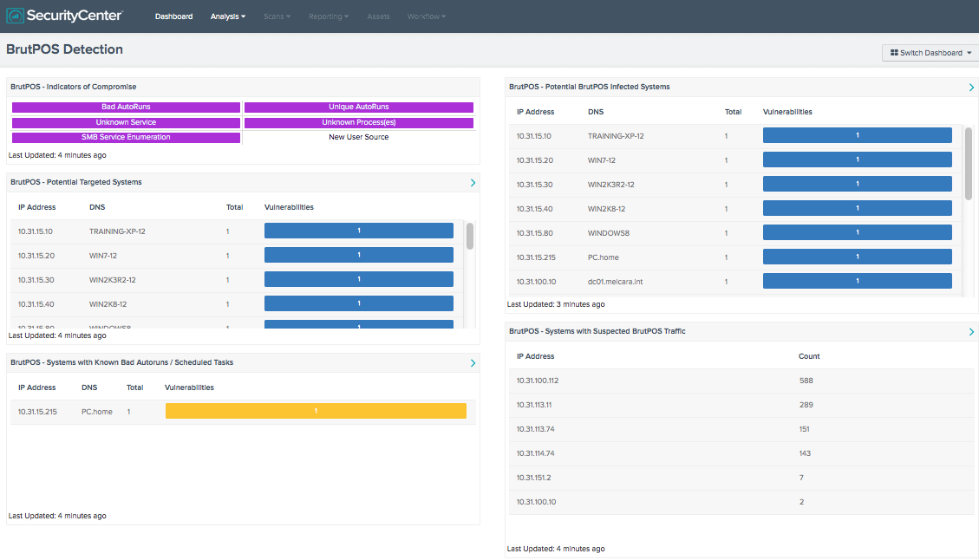This screenshot has width=979, height=560.
Task: Click TRAINING-XP-12 in Infected Systems table
Action: tap(616, 136)
